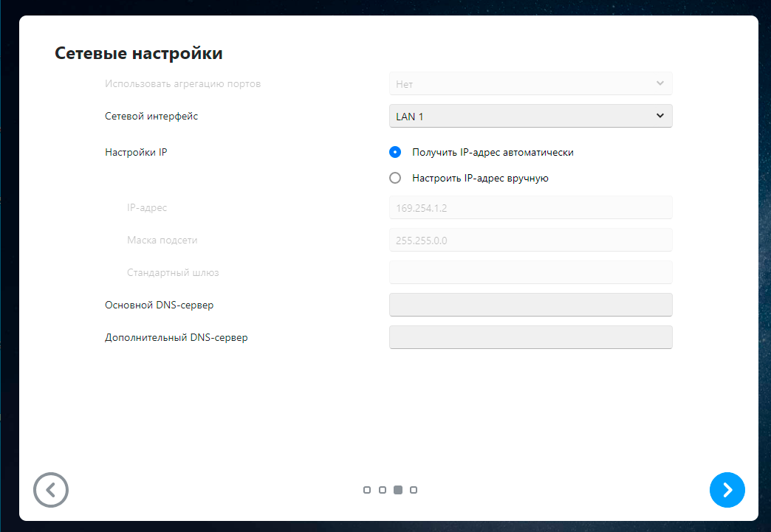
Task: Click the 'IP-адрес' label
Action: click(x=147, y=208)
